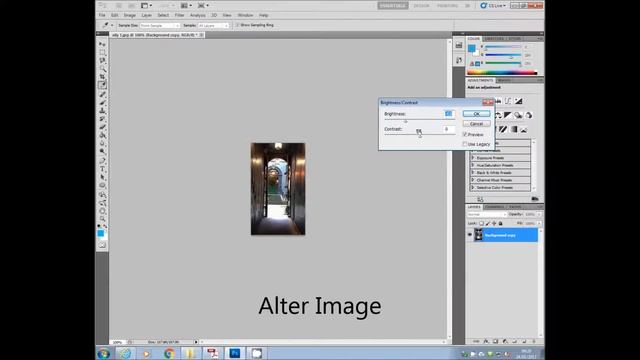Select the Horizontal Type tool

102,169
